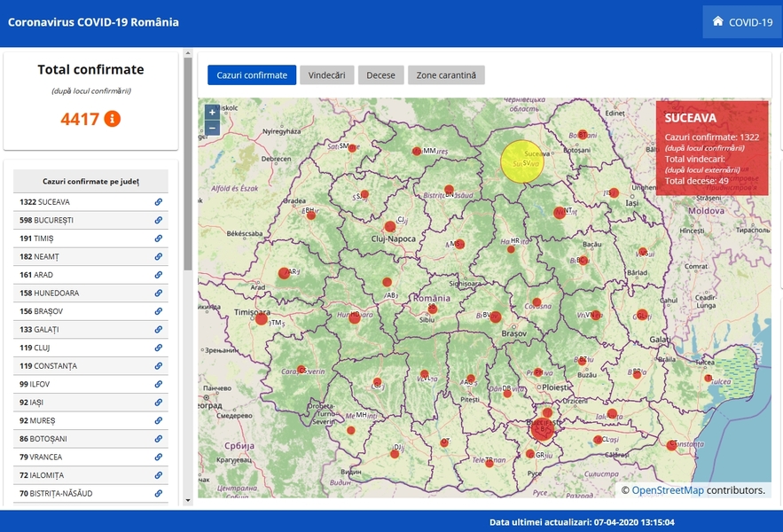783x532 pixels.
Task: Open the OpenStreetMap attribution link
Action: pos(668,489)
